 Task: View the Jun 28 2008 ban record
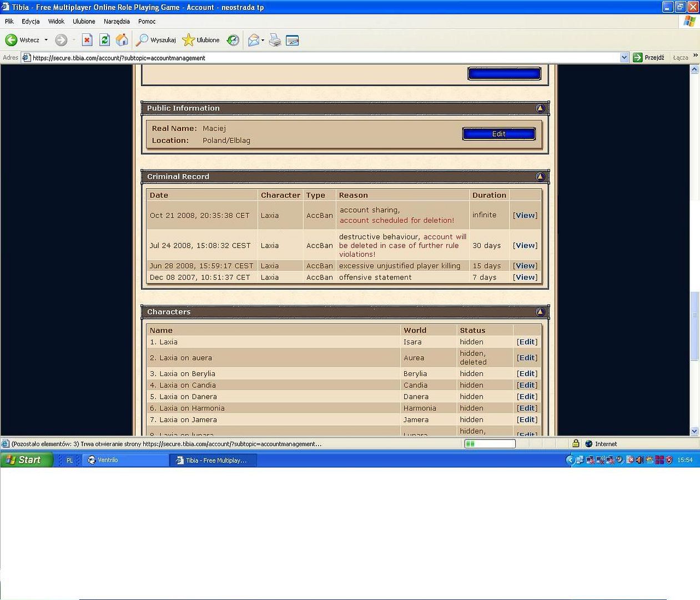pos(525,266)
